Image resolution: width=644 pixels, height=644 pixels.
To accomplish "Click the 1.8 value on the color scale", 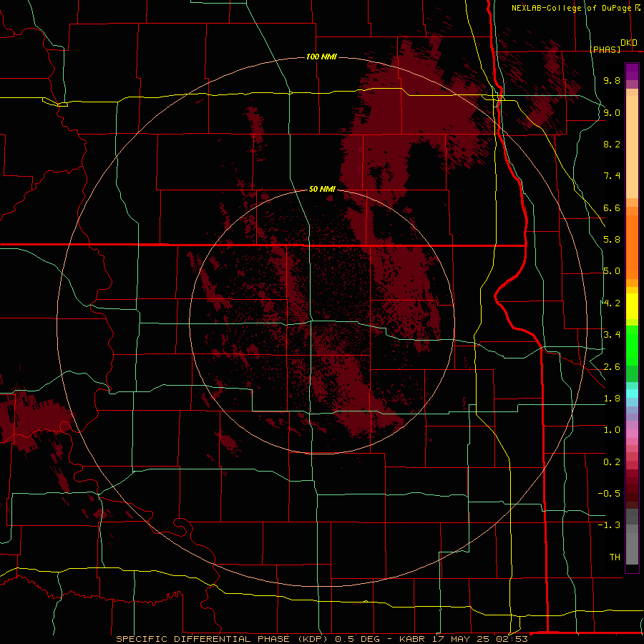I will pyautogui.click(x=612, y=399).
